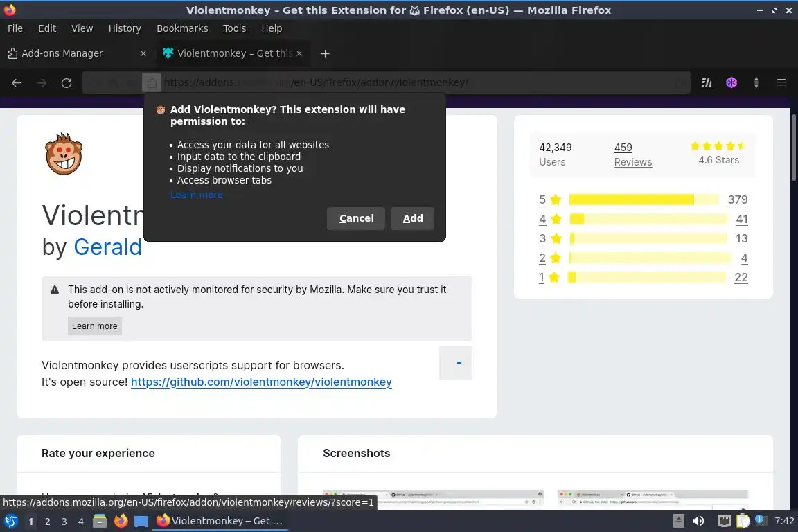This screenshot has height=532, width=798.
Task: Open the 22 one-star reviews count
Action: click(x=741, y=278)
